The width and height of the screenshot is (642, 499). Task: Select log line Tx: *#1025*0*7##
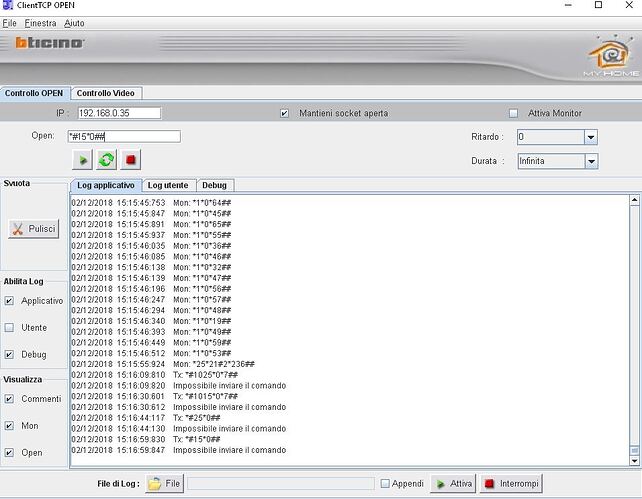[155, 375]
